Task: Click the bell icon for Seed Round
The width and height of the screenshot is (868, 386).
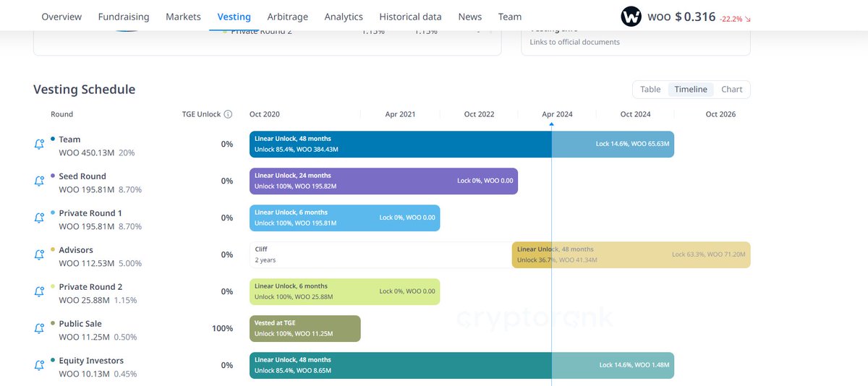Action: point(39,181)
